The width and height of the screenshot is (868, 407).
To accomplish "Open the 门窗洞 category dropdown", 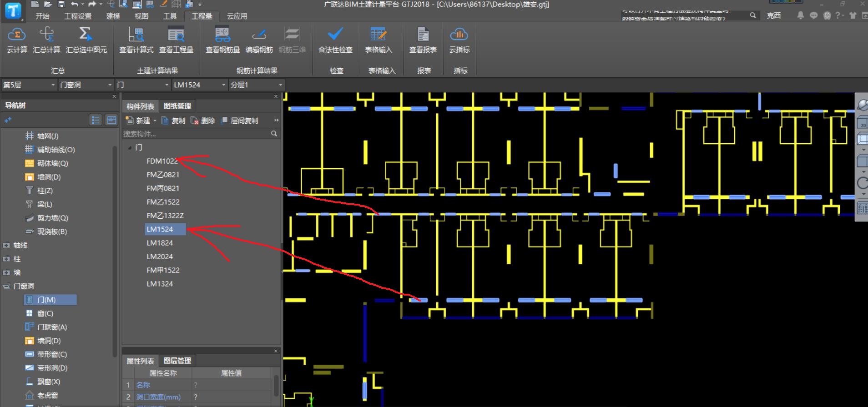I will coord(86,85).
